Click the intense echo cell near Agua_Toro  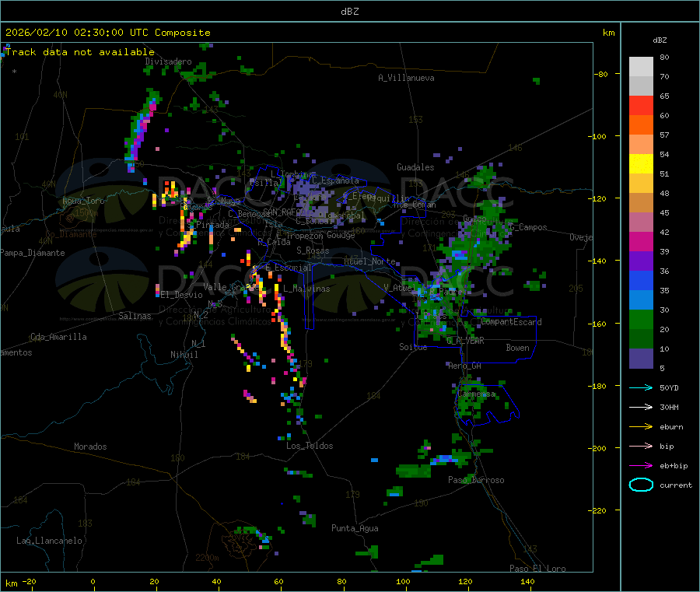click(x=170, y=192)
